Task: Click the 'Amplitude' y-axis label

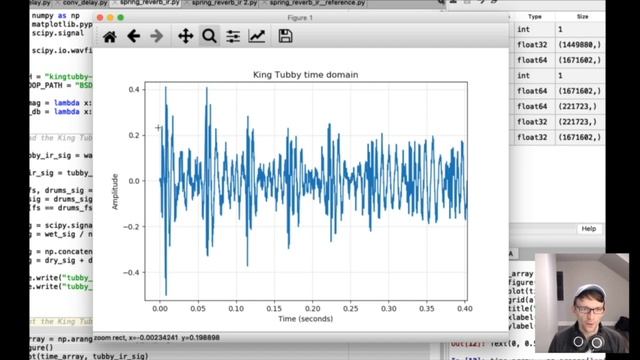Action: (x=115, y=191)
